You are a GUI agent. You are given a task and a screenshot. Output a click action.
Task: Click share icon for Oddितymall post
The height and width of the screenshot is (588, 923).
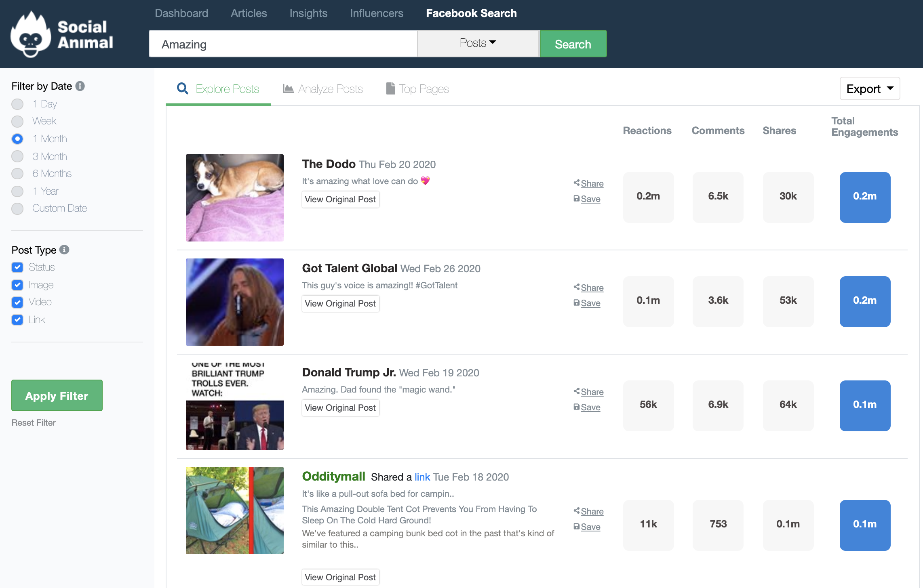(x=577, y=511)
